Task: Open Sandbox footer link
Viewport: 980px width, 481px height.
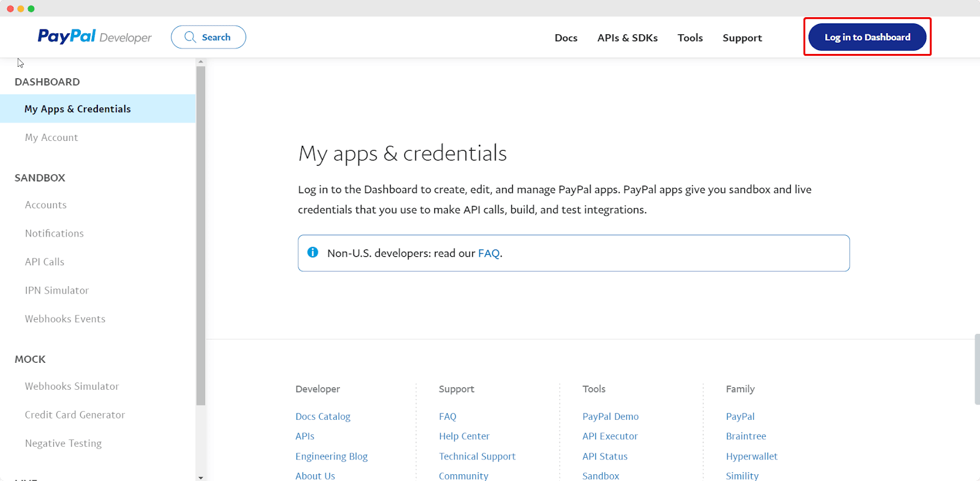Action: [x=601, y=475]
